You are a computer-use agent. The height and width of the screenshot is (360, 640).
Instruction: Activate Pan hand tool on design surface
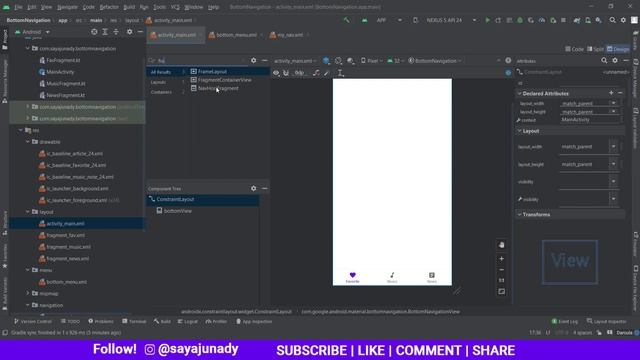[x=502, y=245]
